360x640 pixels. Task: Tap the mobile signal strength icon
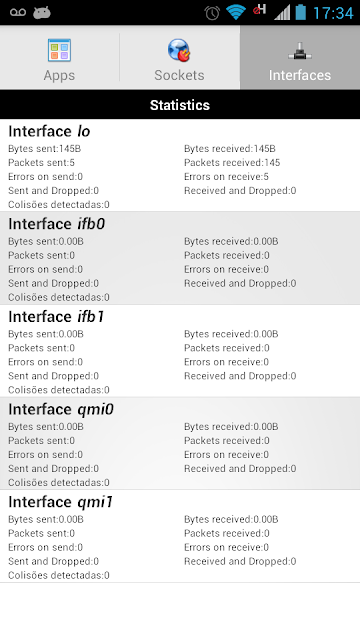click(282, 12)
